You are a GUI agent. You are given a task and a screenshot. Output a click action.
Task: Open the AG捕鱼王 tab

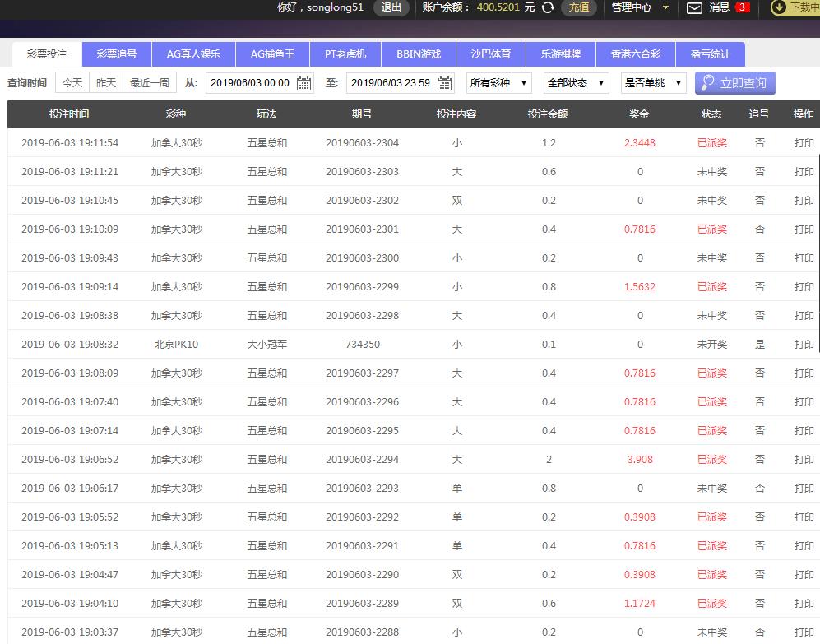[x=272, y=54]
